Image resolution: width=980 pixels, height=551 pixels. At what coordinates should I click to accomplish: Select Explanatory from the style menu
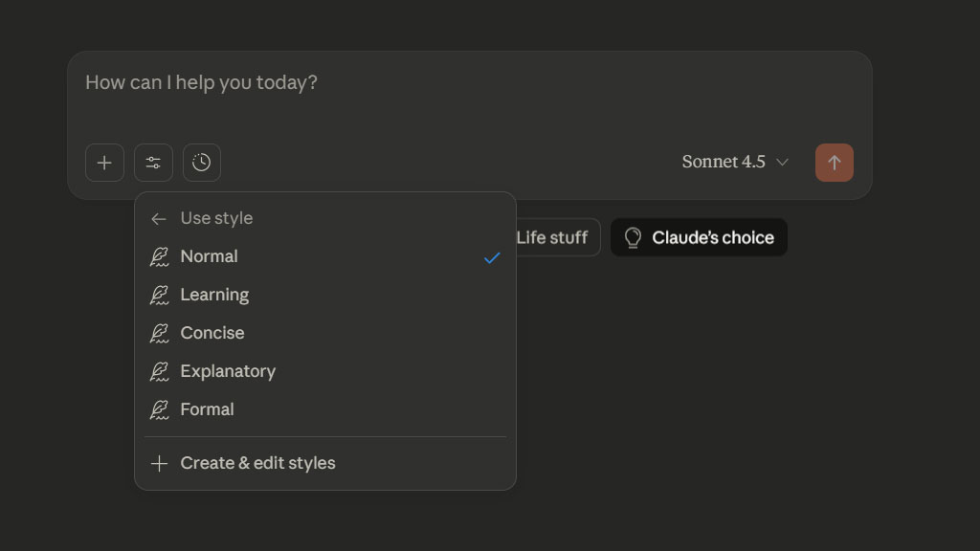click(x=228, y=371)
